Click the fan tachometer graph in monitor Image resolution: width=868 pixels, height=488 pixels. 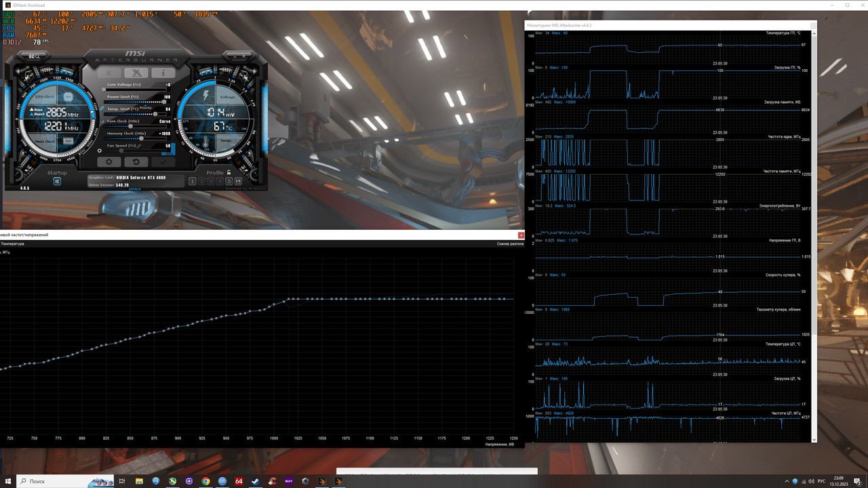[668, 326]
